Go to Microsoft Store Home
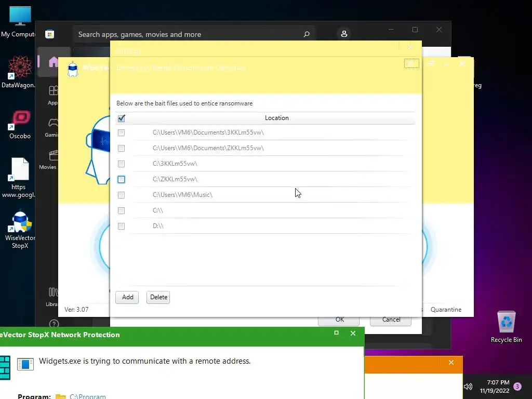532x399 pixels. (54, 62)
